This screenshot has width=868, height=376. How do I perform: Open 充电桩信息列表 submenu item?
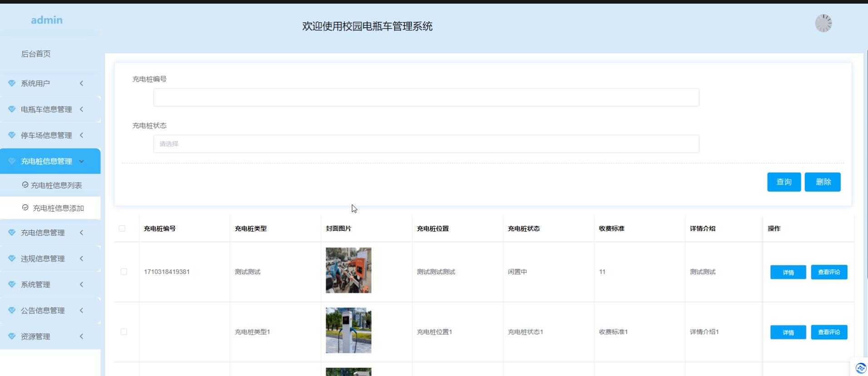pos(56,185)
